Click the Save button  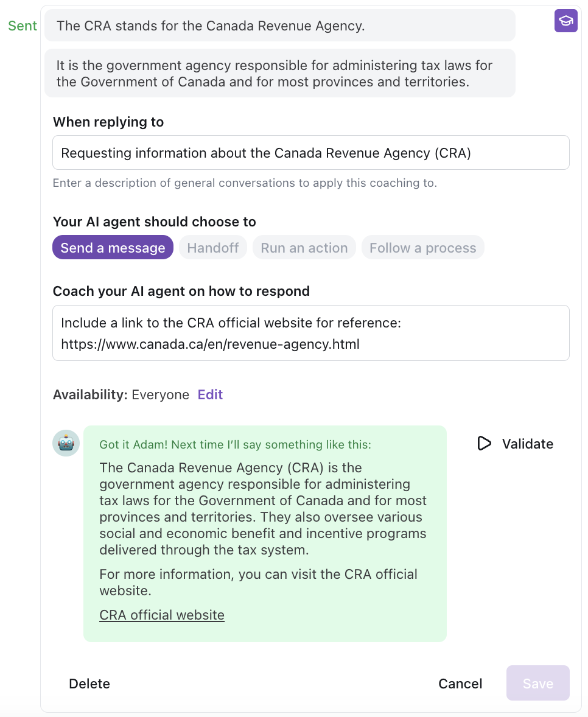coord(537,684)
